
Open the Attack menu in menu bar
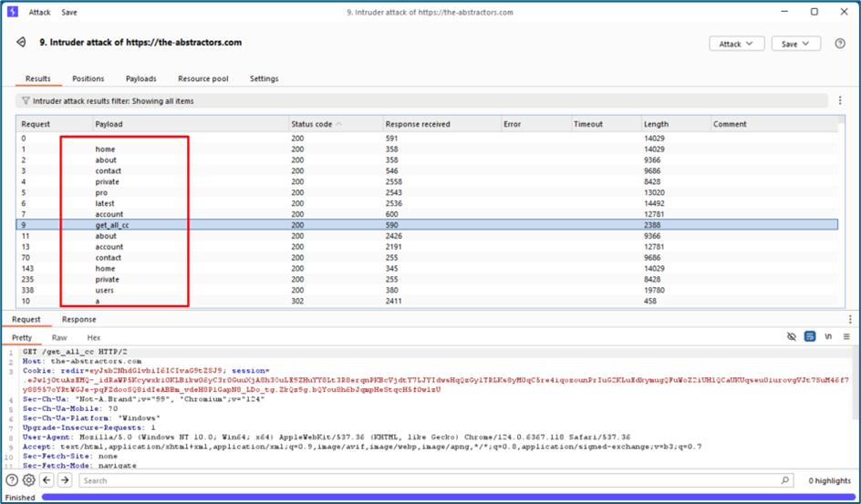[x=39, y=12]
